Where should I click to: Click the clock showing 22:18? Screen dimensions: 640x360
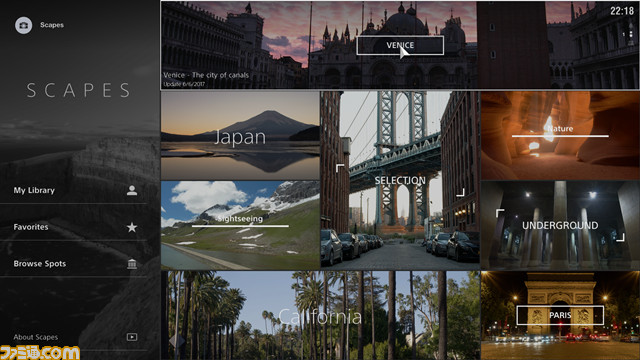[622, 11]
